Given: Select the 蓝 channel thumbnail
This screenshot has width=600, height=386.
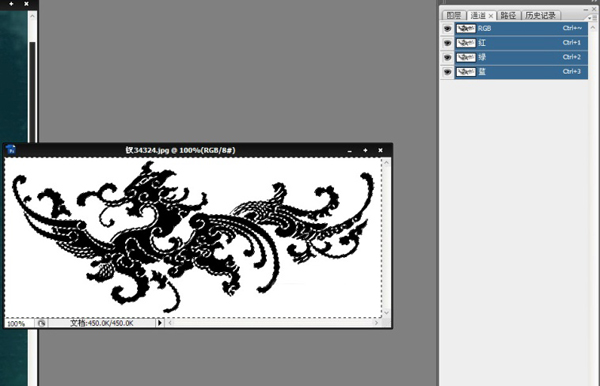Looking at the screenshot, I should point(466,72).
